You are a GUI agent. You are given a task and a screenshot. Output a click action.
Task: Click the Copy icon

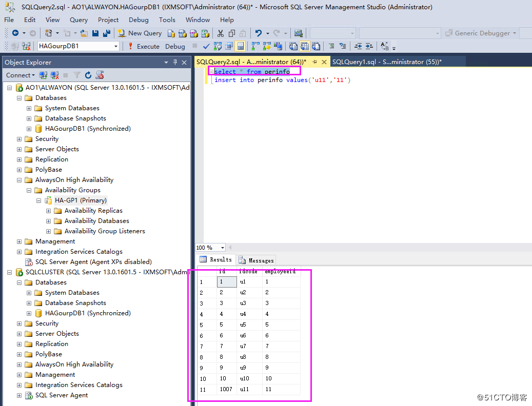click(x=232, y=33)
